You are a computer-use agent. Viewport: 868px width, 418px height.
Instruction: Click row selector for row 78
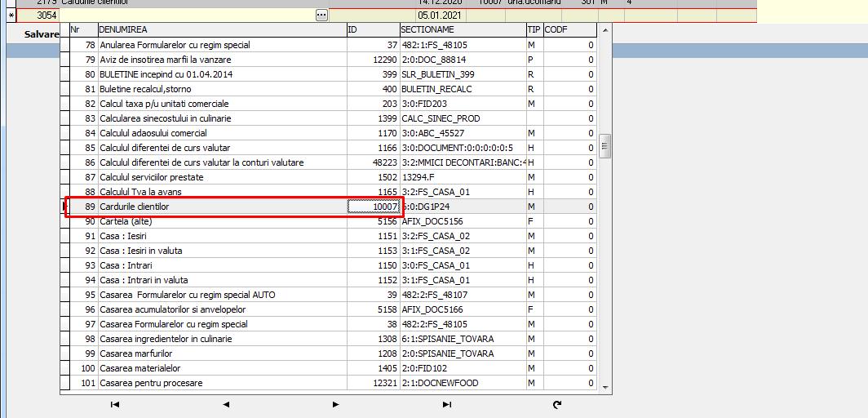64,45
